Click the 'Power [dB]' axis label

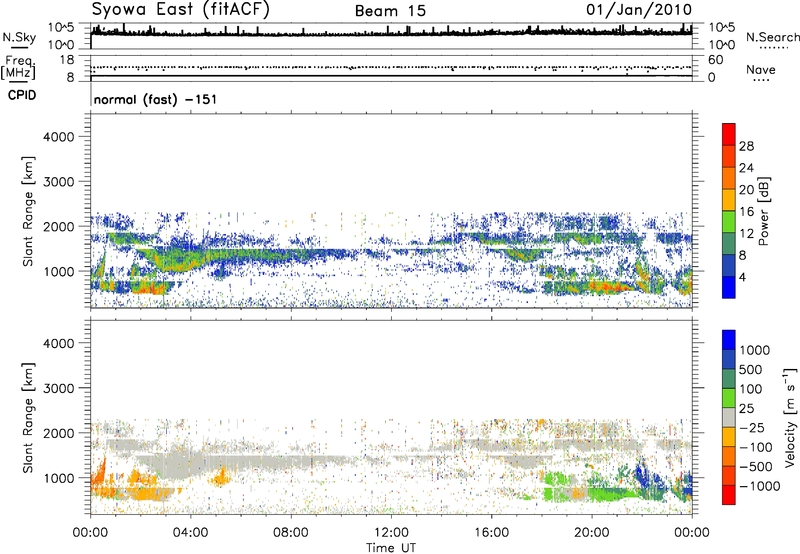[x=764, y=211]
